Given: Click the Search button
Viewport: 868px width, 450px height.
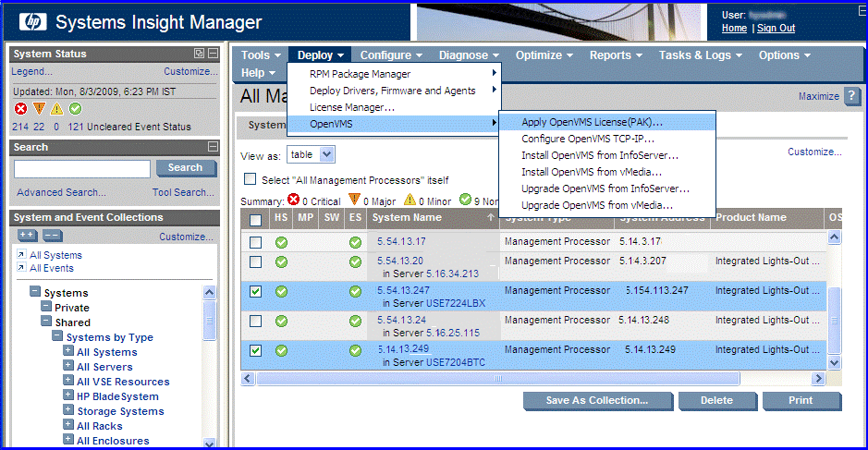Looking at the screenshot, I should [186, 168].
